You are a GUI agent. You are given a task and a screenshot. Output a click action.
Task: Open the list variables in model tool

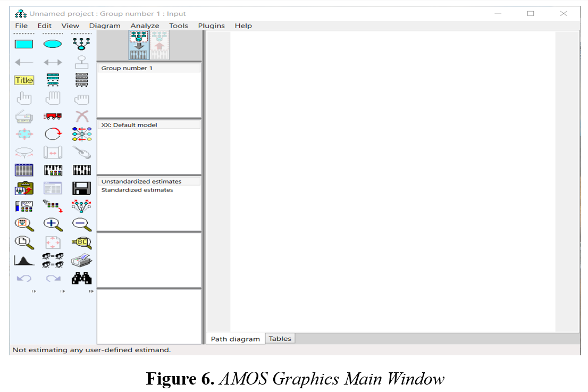pos(53,80)
